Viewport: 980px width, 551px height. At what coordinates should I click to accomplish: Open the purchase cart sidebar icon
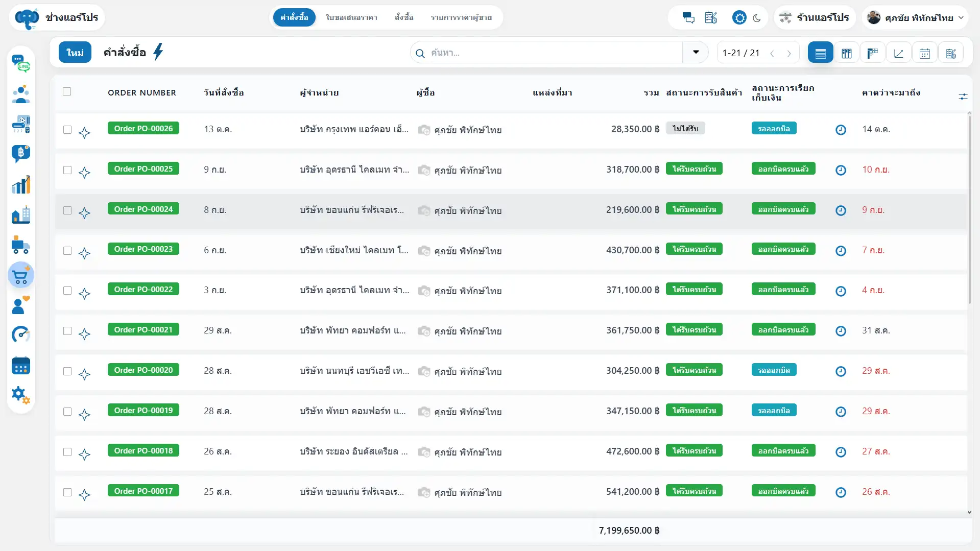[21, 276]
